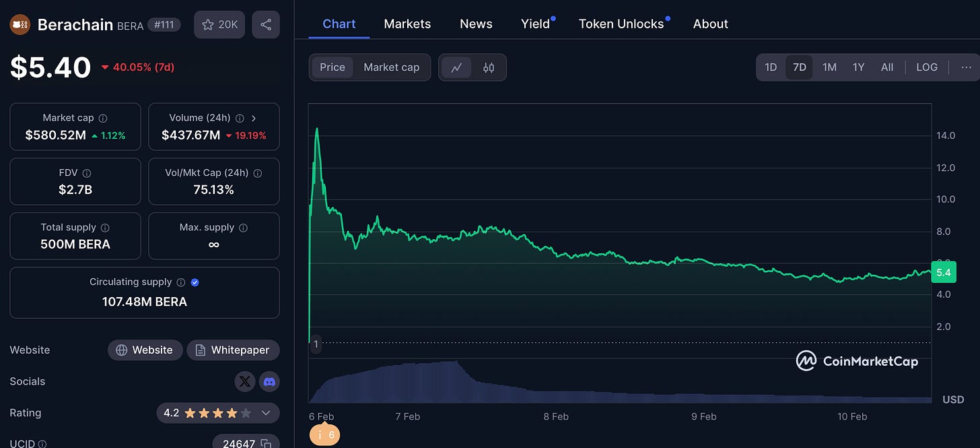
Task: Open the Chart tab
Action: [x=339, y=24]
